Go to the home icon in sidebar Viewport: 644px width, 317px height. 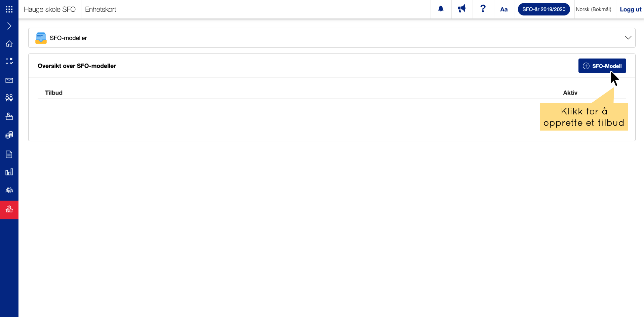pyautogui.click(x=9, y=44)
